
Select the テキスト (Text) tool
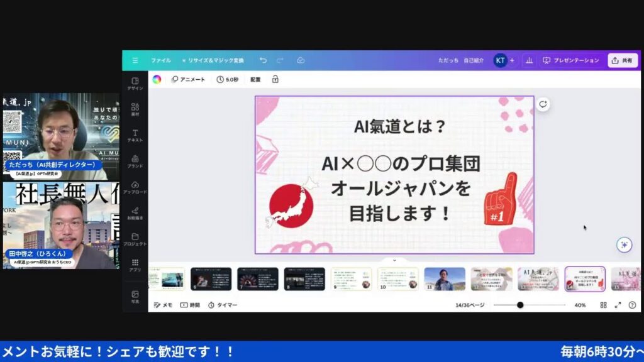tap(135, 136)
